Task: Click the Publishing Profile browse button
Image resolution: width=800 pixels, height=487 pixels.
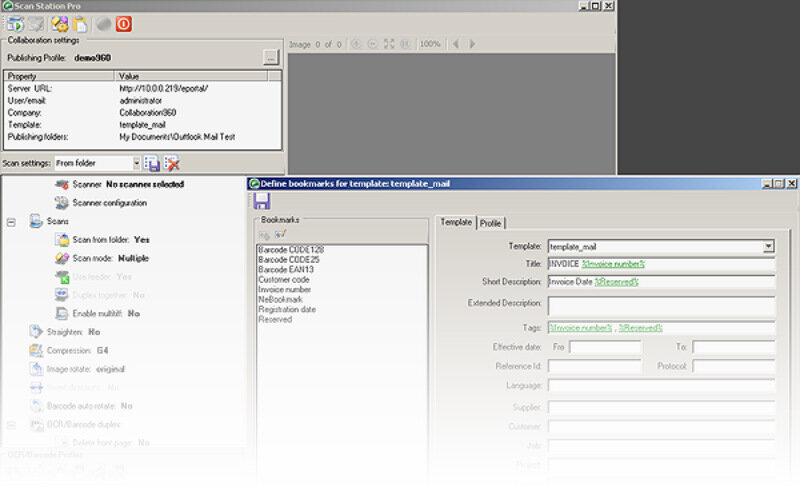Action: pos(270,57)
